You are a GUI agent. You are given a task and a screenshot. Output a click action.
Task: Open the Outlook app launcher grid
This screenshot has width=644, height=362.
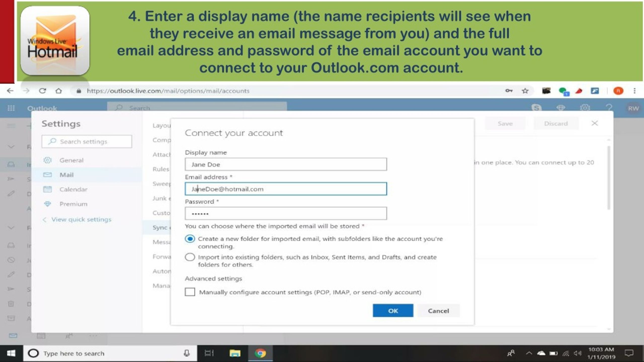[x=11, y=108]
